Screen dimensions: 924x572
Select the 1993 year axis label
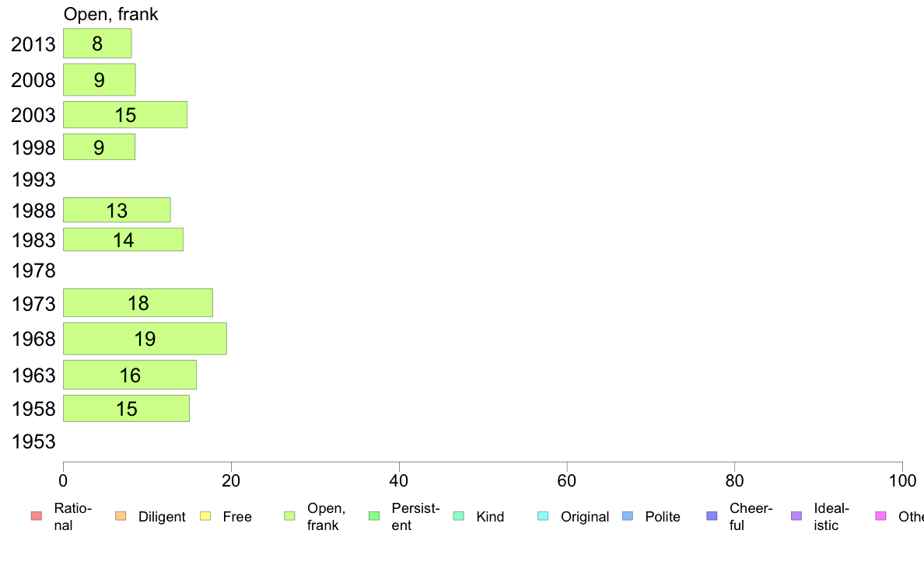(33, 180)
